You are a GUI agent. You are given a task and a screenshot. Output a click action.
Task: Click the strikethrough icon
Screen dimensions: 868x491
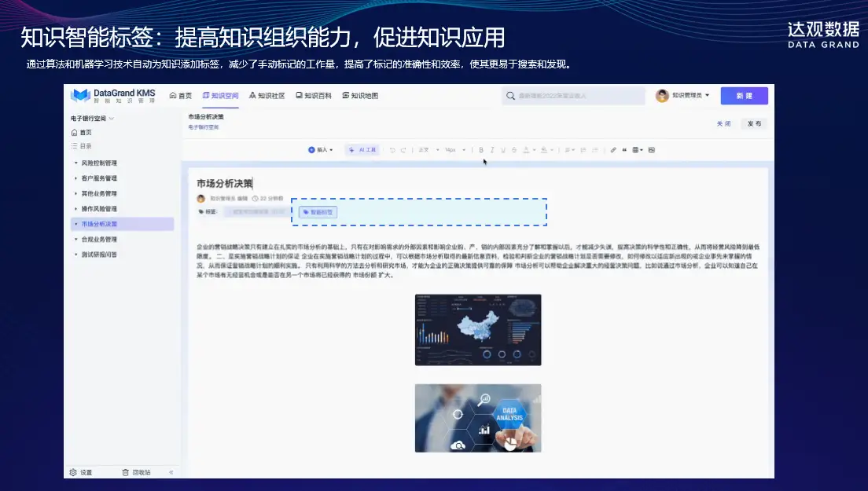click(514, 150)
